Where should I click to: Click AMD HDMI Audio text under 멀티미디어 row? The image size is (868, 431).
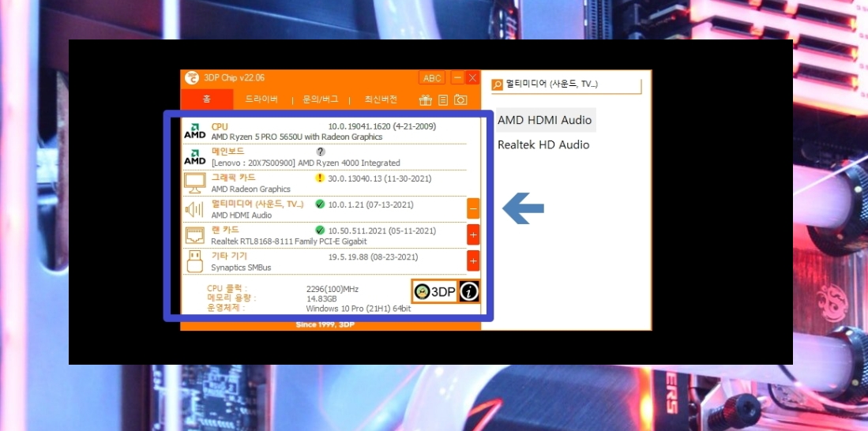(242, 215)
